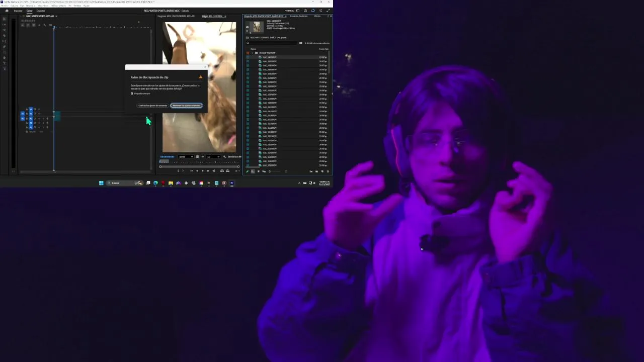This screenshot has width=644, height=362.
Task: Sort project items by Frame Rate column
Action: (x=324, y=49)
